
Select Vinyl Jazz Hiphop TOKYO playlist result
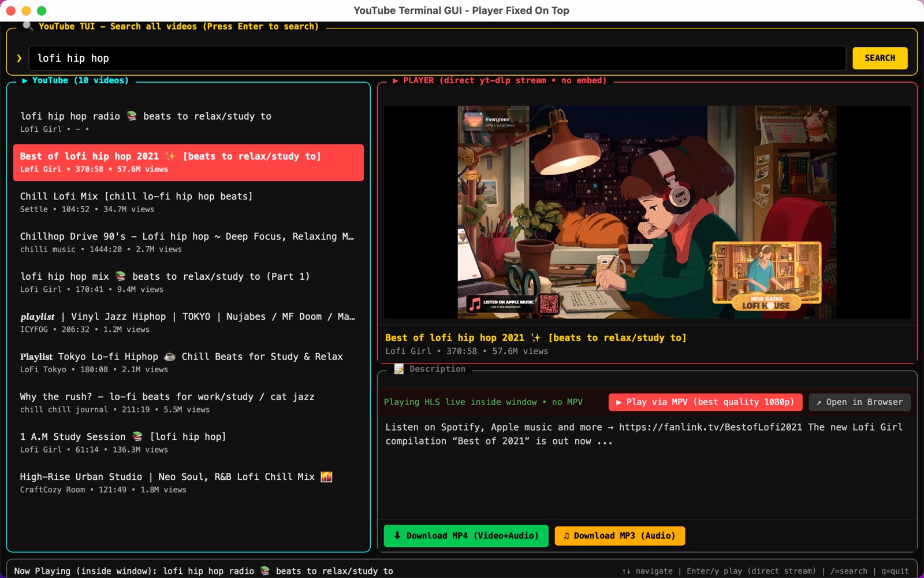188,323
